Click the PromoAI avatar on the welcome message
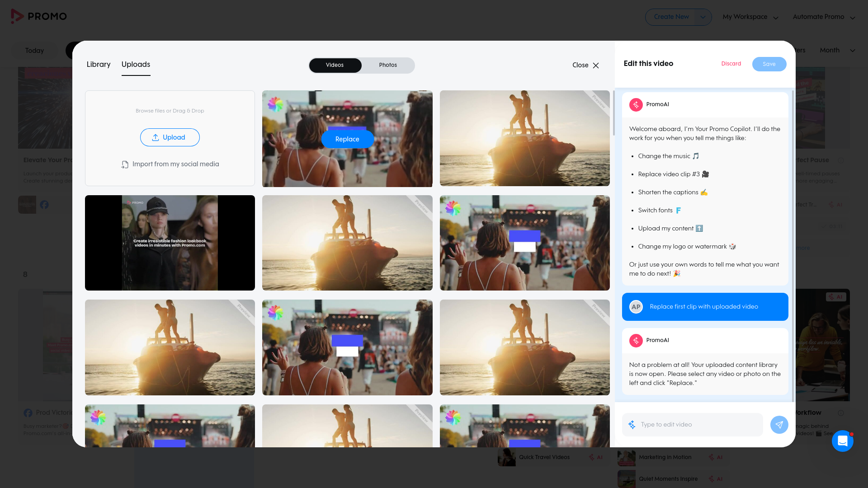Viewport: 868px width, 488px height. (x=636, y=105)
